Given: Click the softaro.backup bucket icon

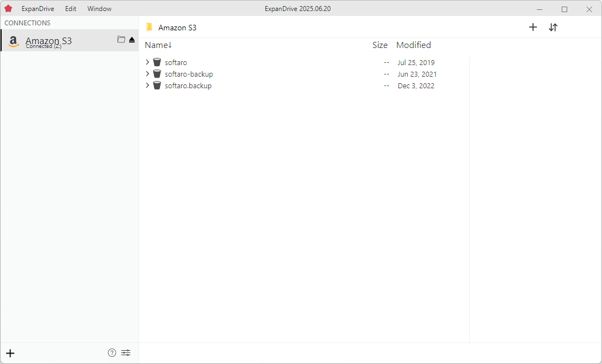Looking at the screenshot, I should click(x=157, y=85).
